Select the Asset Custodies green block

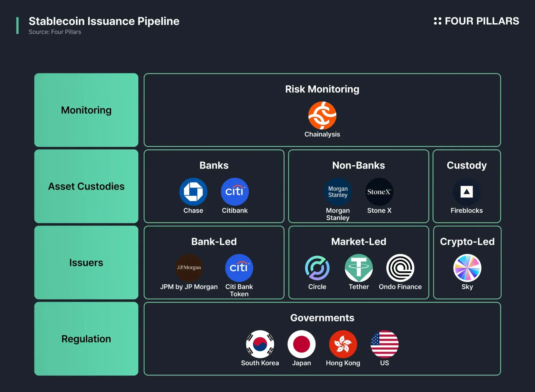pos(86,186)
